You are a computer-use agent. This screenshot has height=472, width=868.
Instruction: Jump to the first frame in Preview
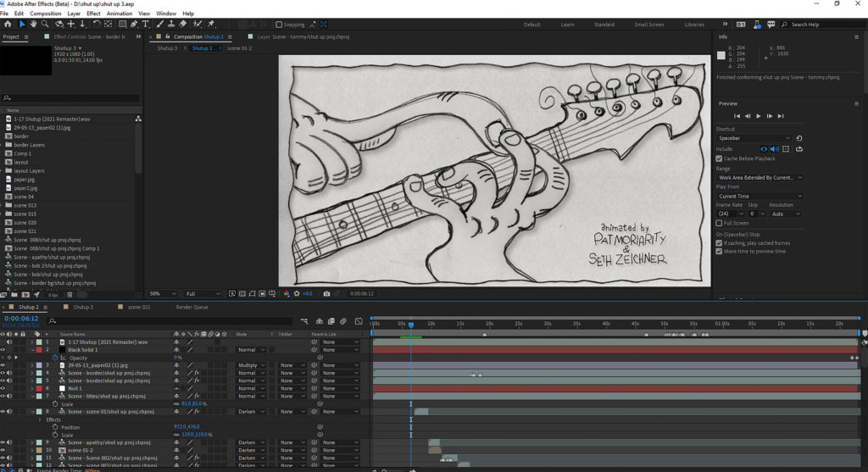coord(737,116)
